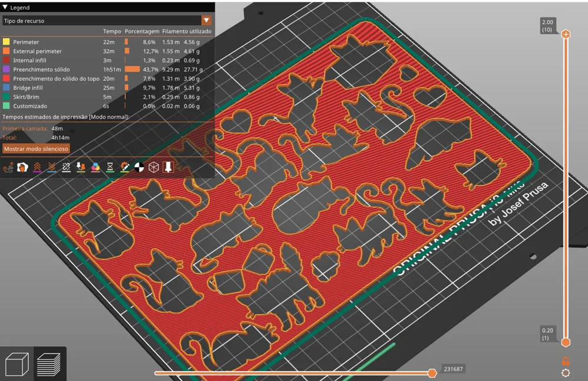The image size is (588, 381).
Task: Toggle tool marker arrow icon
Action: (168, 167)
